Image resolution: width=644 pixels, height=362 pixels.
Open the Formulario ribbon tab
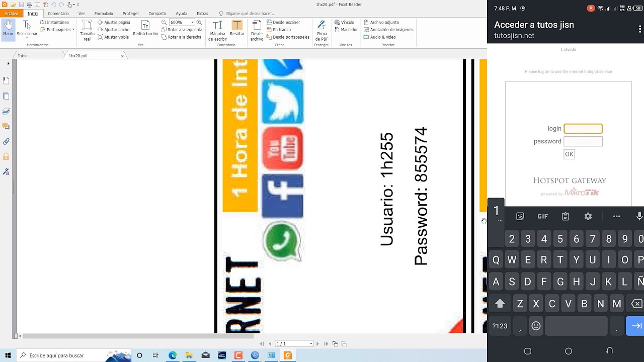click(104, 14)
